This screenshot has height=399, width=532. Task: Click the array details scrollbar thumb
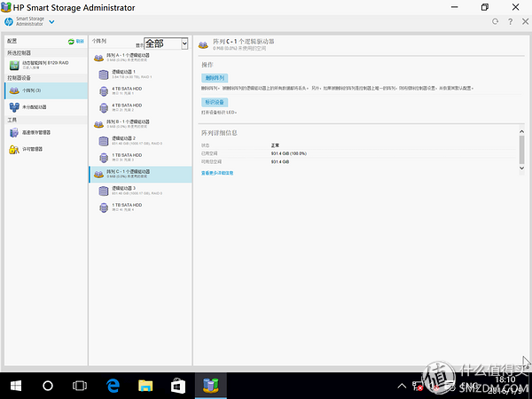pos(522,149)
